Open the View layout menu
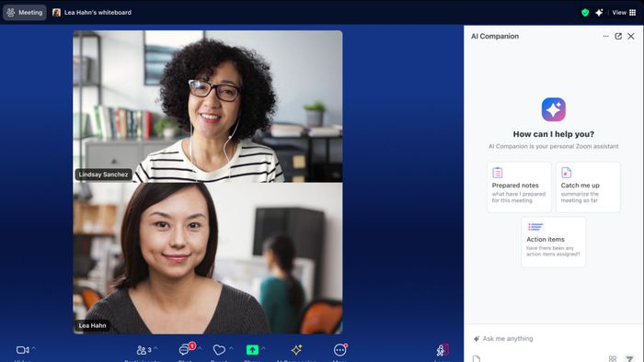The width and height of the screenshot is (644, 362). click(x=624, y=13)
